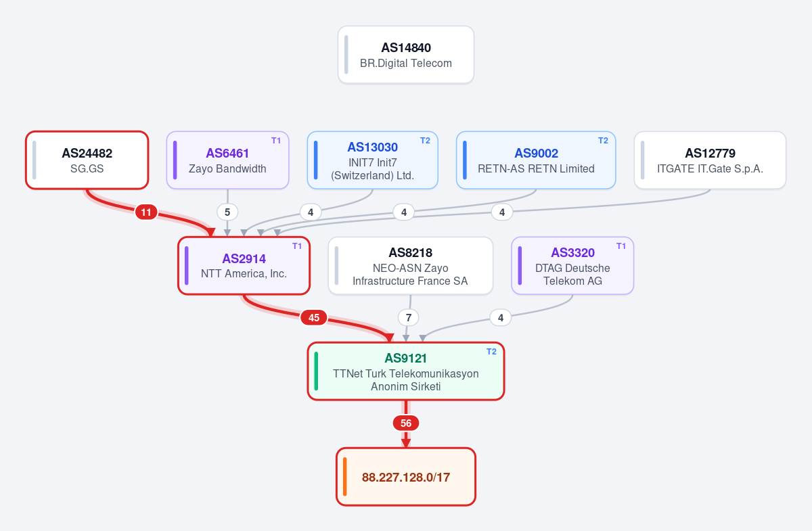Open the AS6461 Zayo Bandwidth node
This screenshot has width=812, height=531.
tap(228, 160)
